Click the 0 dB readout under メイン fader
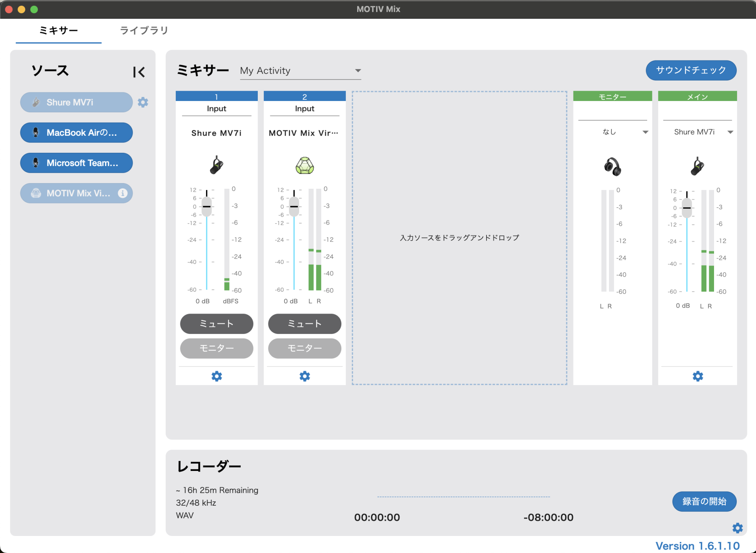The image size is (756, 553). [x=683, y=306]
